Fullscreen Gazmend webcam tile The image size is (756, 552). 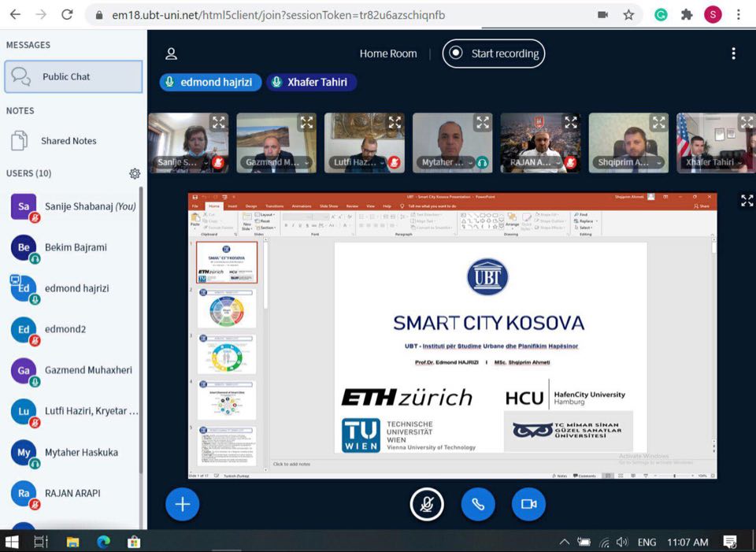pos(306,123)
